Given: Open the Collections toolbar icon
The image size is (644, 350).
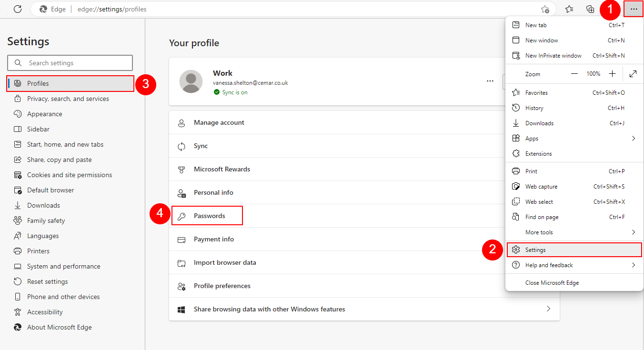Looking at the screenshot, I should tap(590, 9).
